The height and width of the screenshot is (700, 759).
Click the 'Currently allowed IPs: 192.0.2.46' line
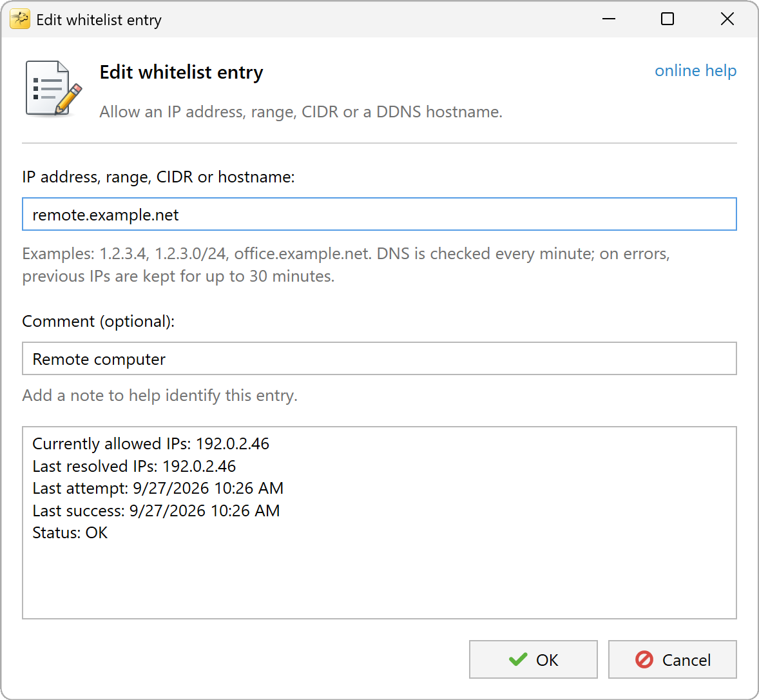click(x=151, y=443)
